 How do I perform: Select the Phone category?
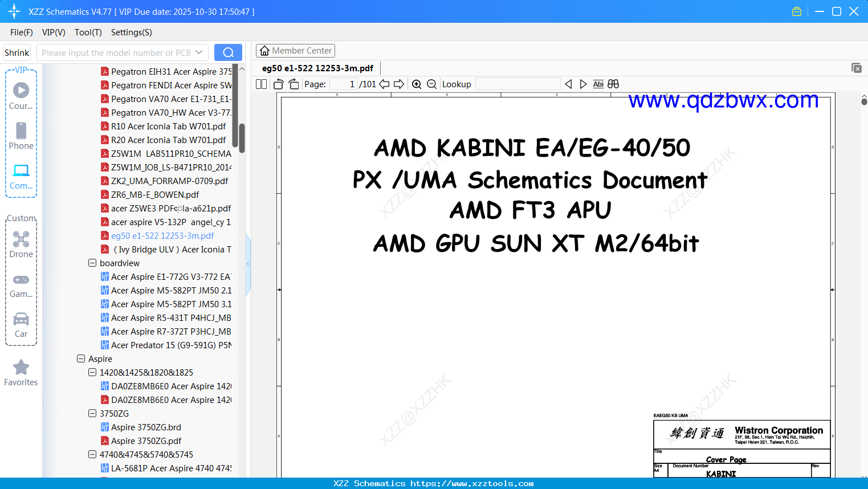click(x=21, y=136)
